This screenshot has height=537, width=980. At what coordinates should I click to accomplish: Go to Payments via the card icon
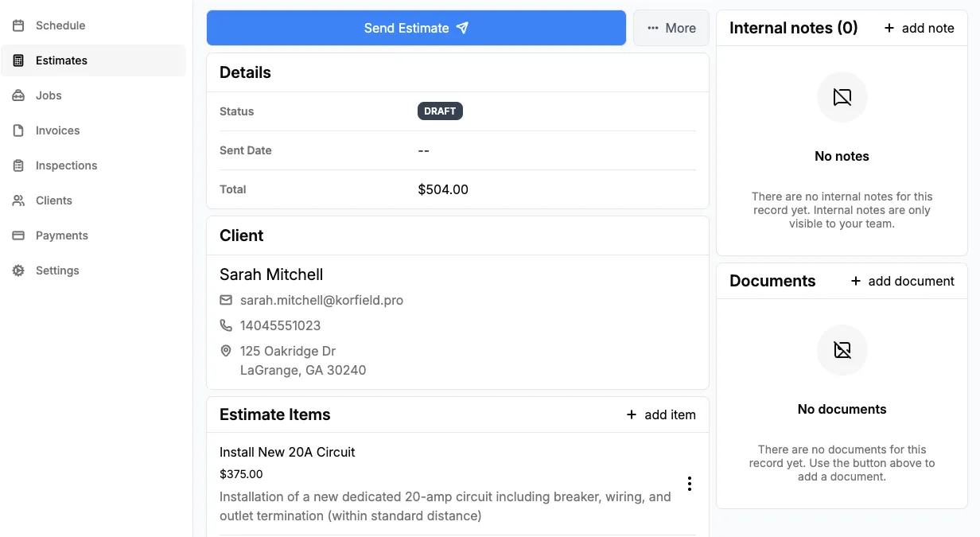click(17, 235)
